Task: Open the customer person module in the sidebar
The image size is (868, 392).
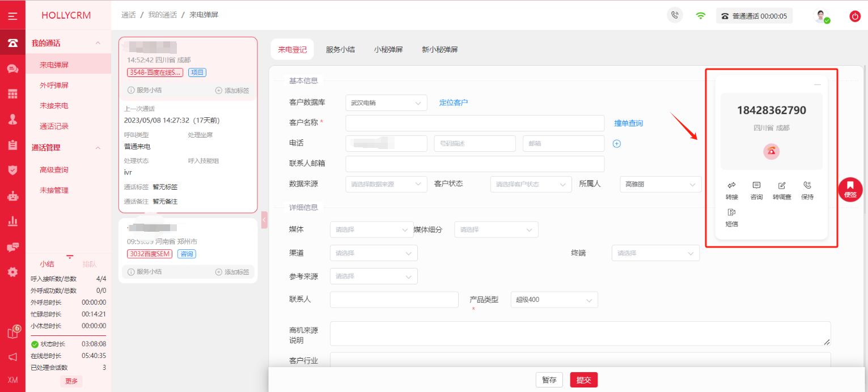Action: tap(12, 120)
